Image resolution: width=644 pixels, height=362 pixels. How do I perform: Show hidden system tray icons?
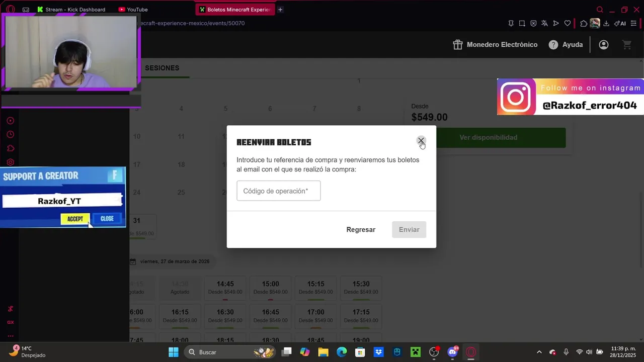tap(539, 352)
